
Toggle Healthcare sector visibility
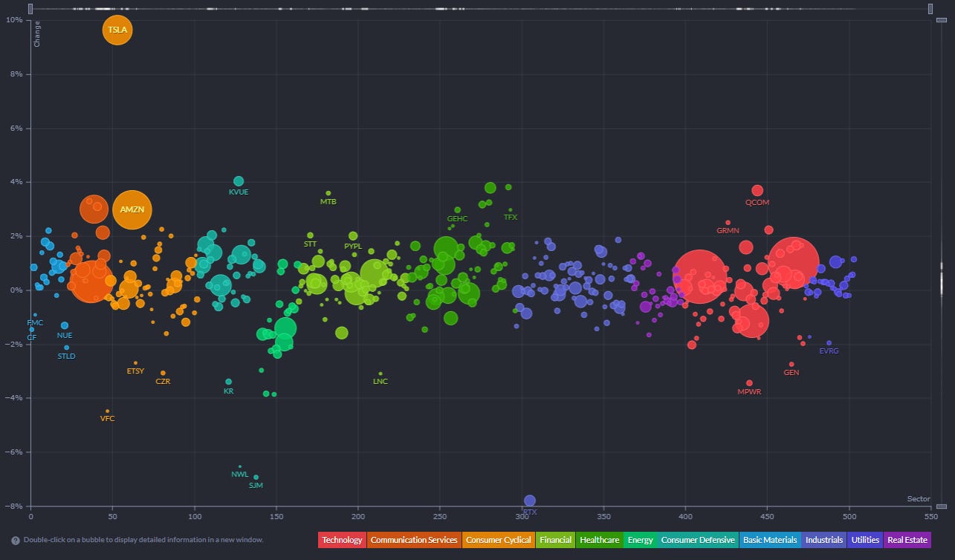(599, 540)
